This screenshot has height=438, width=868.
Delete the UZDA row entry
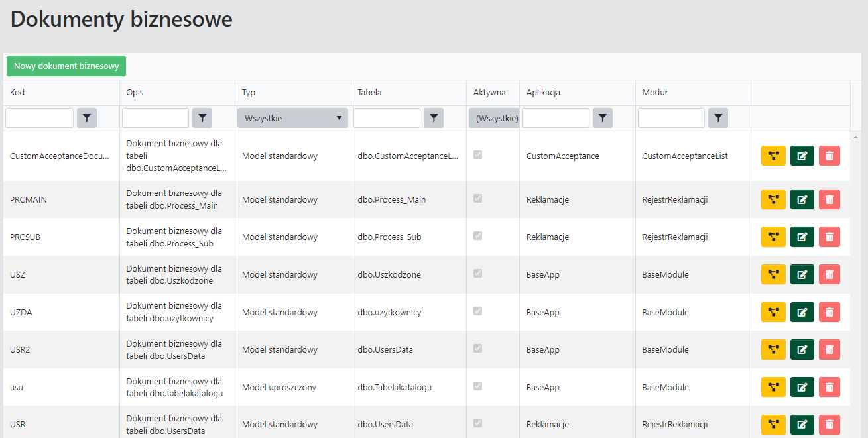pos(829,312)
